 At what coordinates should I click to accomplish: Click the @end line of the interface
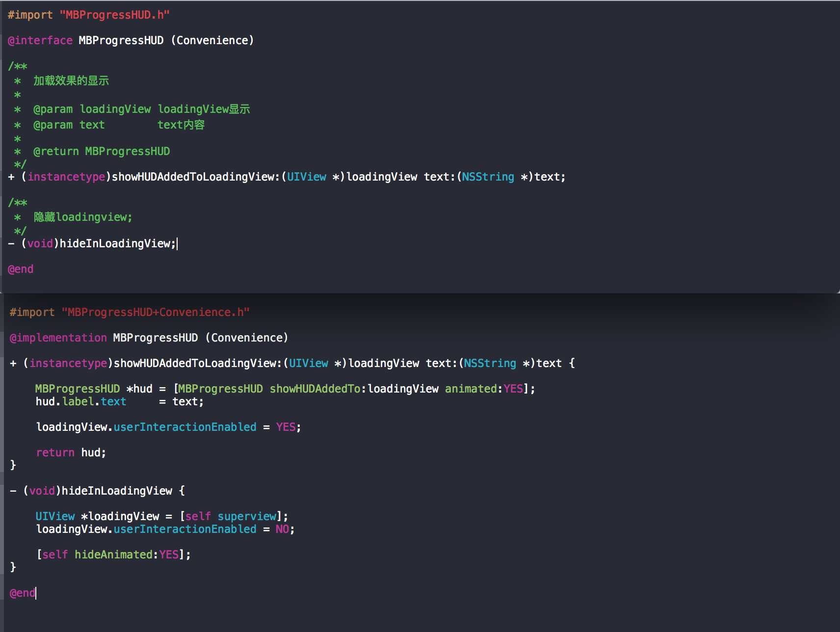pyautogui.click(x=21, y=269)
